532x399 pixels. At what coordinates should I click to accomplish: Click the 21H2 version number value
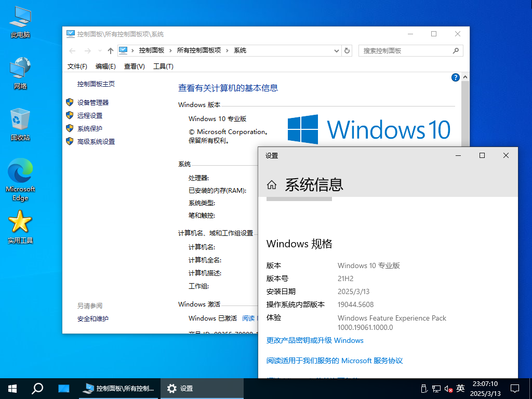pos(345,278)
